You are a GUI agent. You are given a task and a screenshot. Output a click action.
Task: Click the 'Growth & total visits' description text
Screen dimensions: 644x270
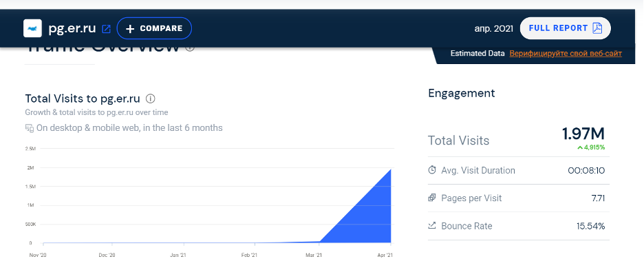[x=96, y=112]
